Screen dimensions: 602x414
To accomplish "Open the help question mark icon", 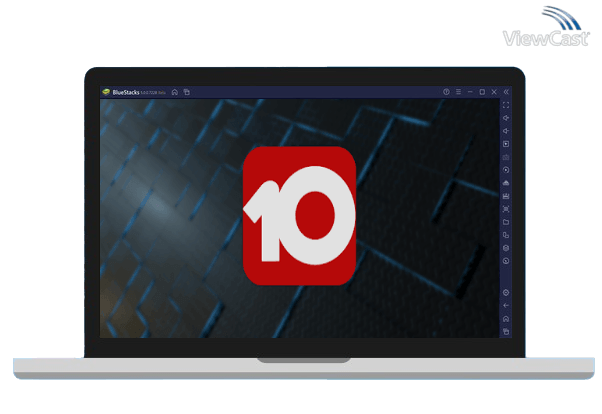I will point(446,92).
